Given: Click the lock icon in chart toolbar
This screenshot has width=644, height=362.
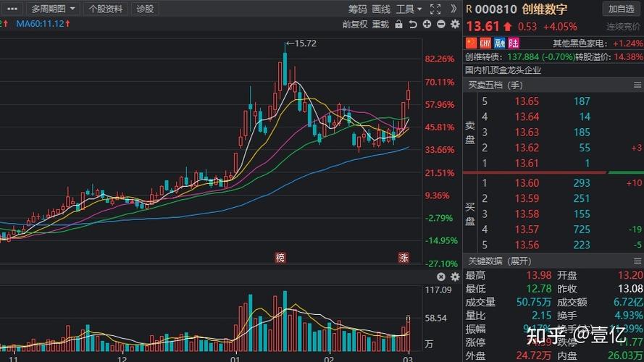Looking at the screenshot, I should tap(399, 24).
